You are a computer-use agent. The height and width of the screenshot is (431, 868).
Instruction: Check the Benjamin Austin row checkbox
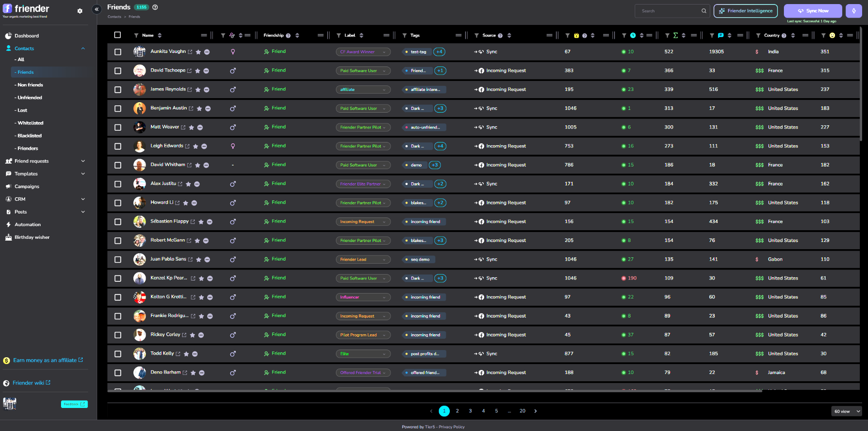[x=118, y=109]
